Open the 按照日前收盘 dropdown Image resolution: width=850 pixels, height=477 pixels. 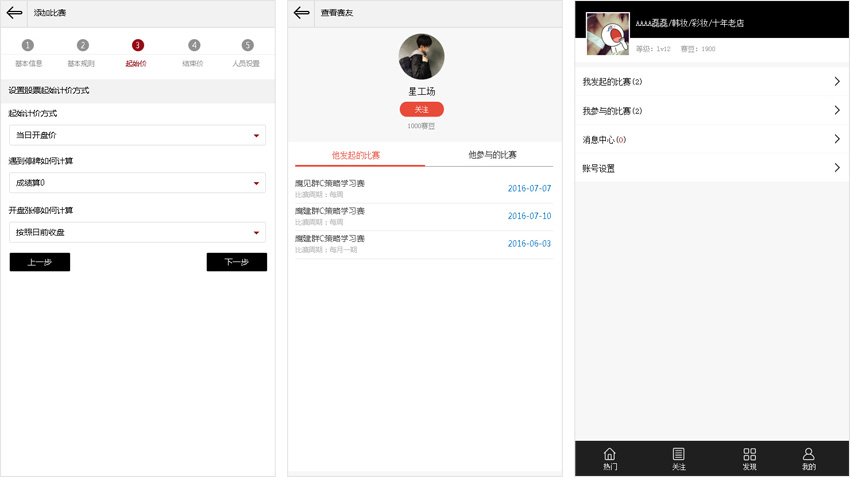tap(137, 232)
